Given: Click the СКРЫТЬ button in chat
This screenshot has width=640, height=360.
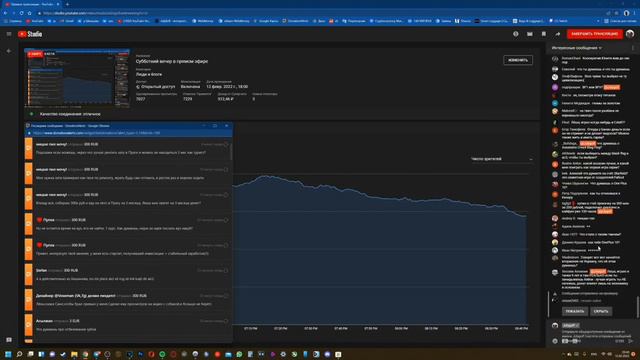Looking at the screenshot, I should click(601, 311).
